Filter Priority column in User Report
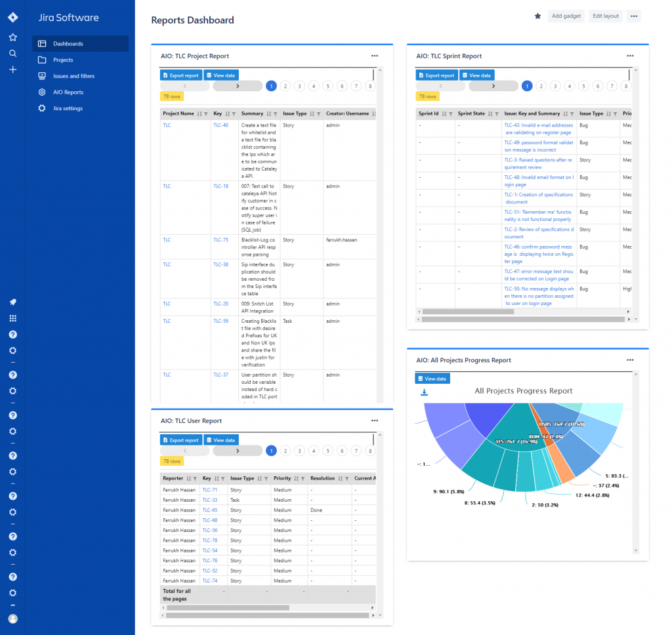The height and width of the screenshot is (635, 672). pos(303,478)
